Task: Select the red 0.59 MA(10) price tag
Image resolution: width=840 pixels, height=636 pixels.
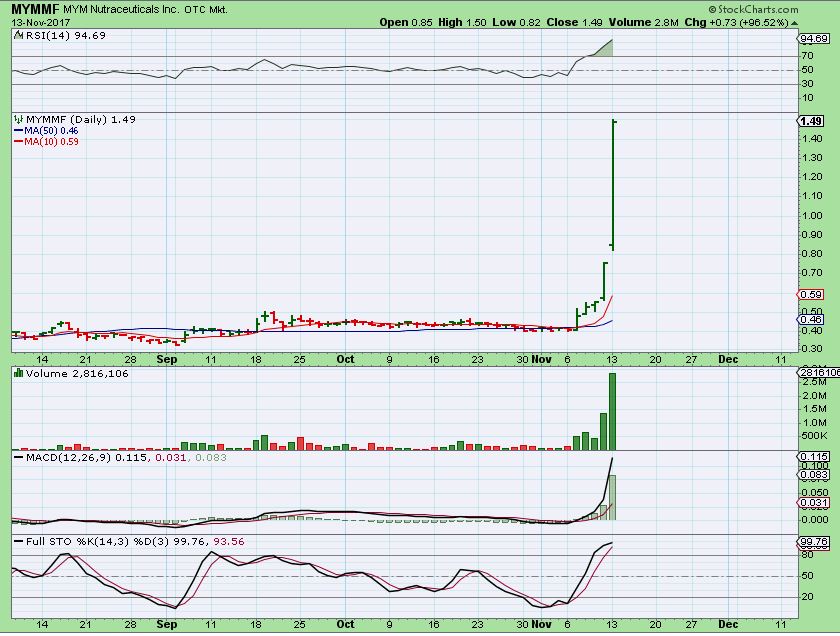Action: pyautogui.click(x=810, y=294)
